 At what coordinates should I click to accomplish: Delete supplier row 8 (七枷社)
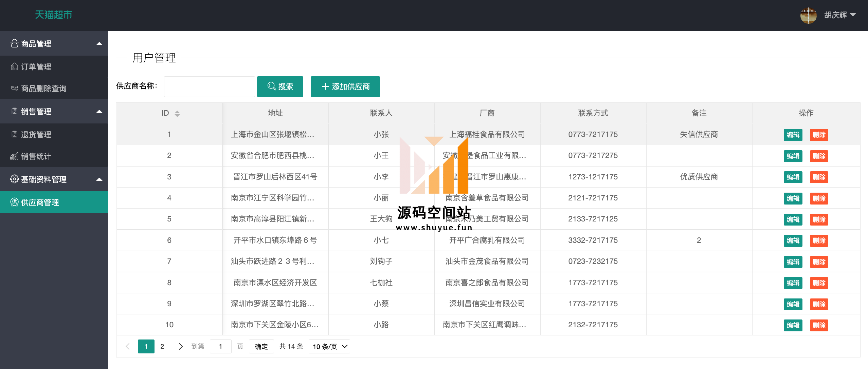point(819,283)
